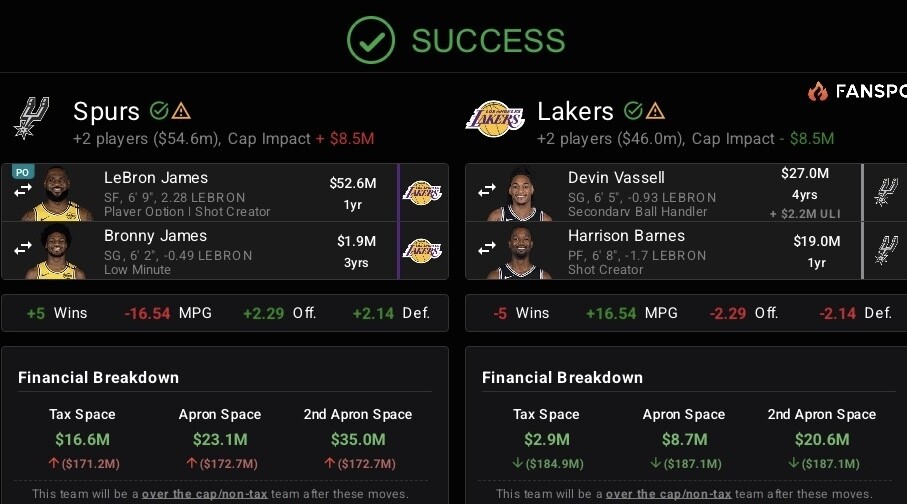Click the warning triangle next to Spurs
The image size is (907, 504).
click(x=181, y=110)
